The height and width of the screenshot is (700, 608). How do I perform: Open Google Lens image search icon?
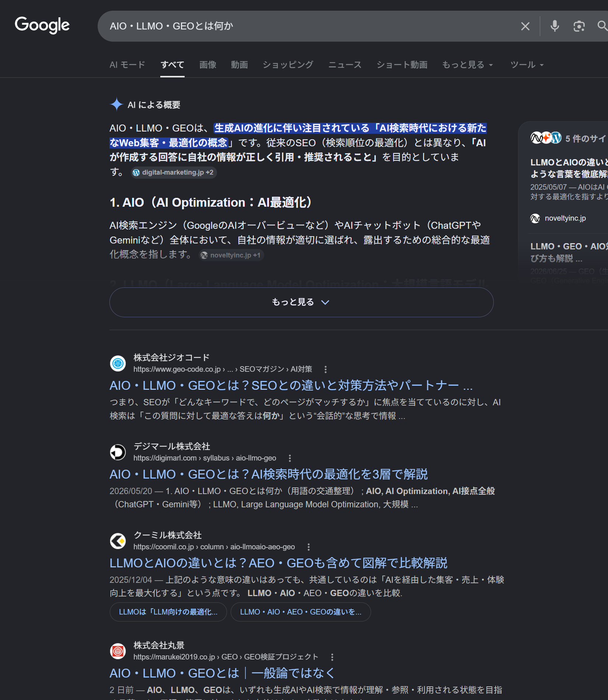coord(579,26)
